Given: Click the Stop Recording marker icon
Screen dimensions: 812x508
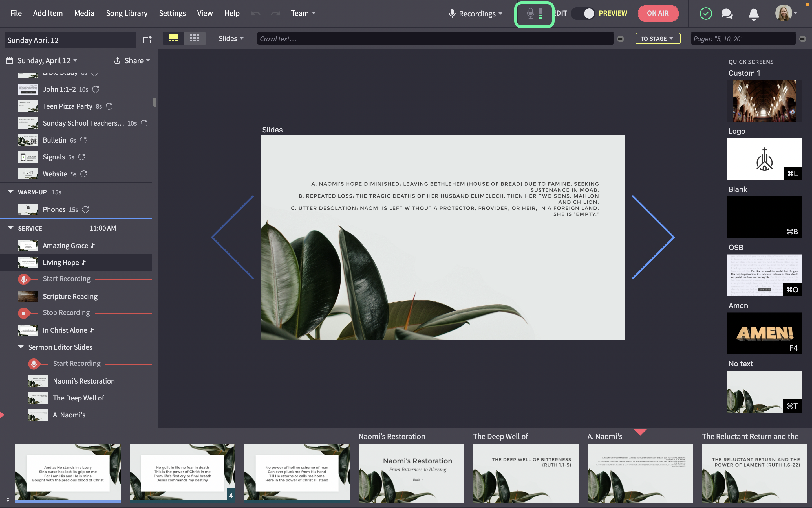Looking at the screenshot, I should click(23, 313).
